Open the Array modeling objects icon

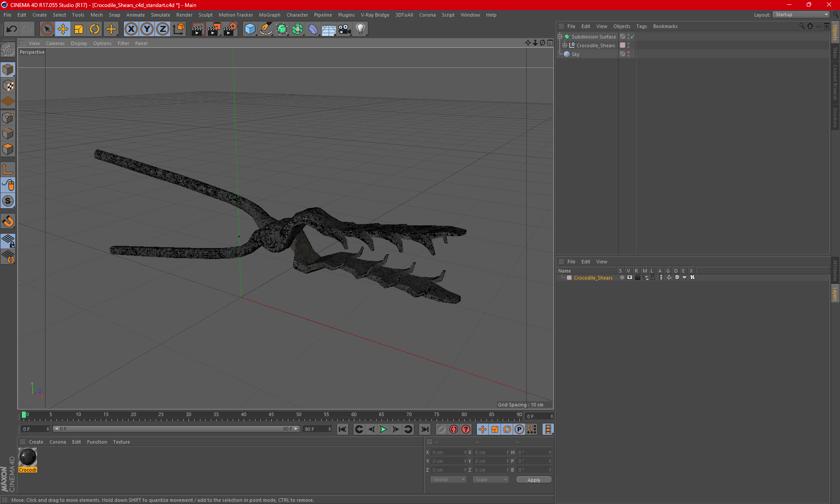297,29
